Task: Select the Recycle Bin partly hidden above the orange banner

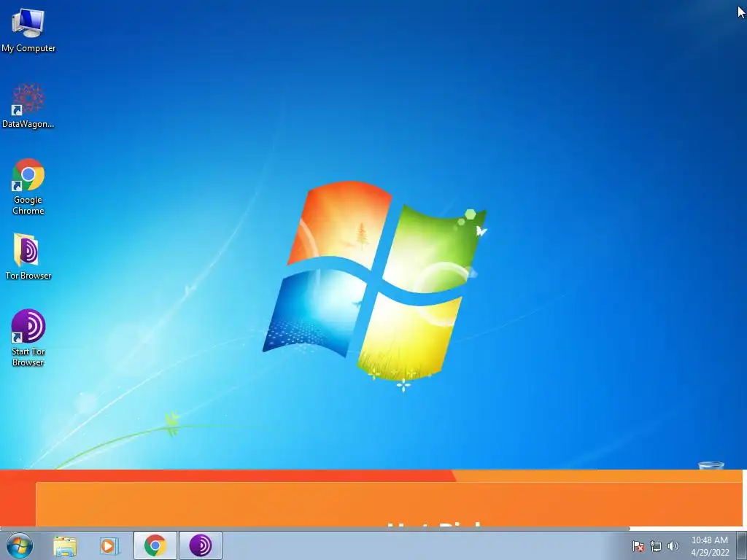Action: 711,465
